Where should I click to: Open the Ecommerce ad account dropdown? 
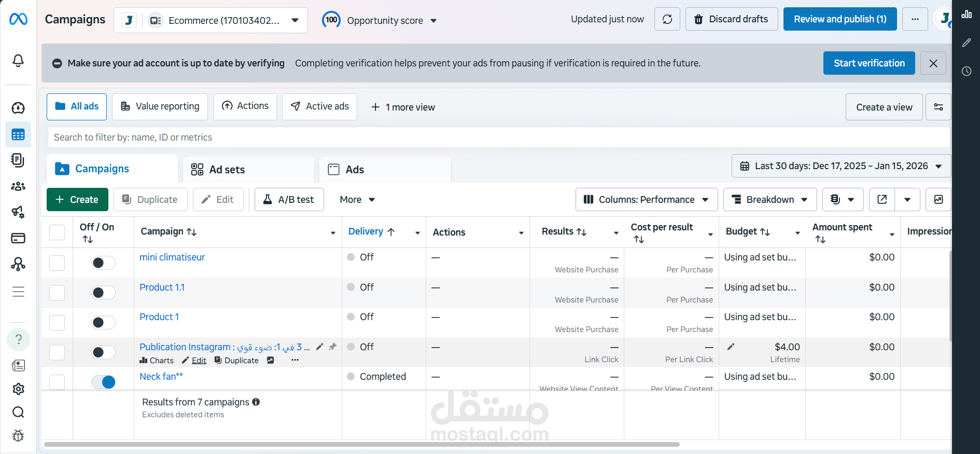211,20
